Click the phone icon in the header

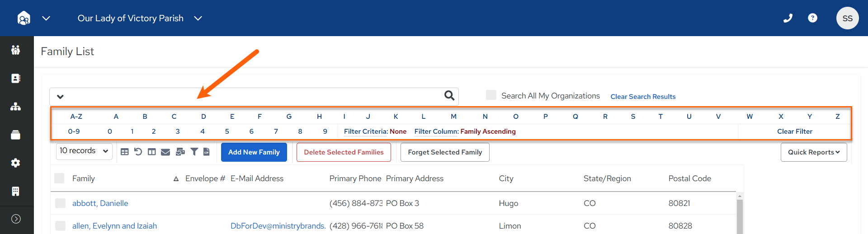[788, 18]
